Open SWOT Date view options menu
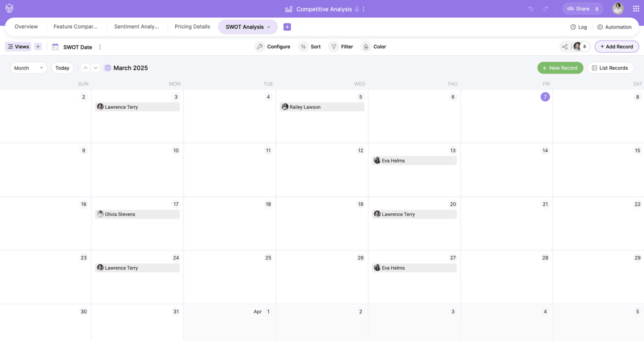This screenshot has width=644, height=341. (x=100, y=47)
